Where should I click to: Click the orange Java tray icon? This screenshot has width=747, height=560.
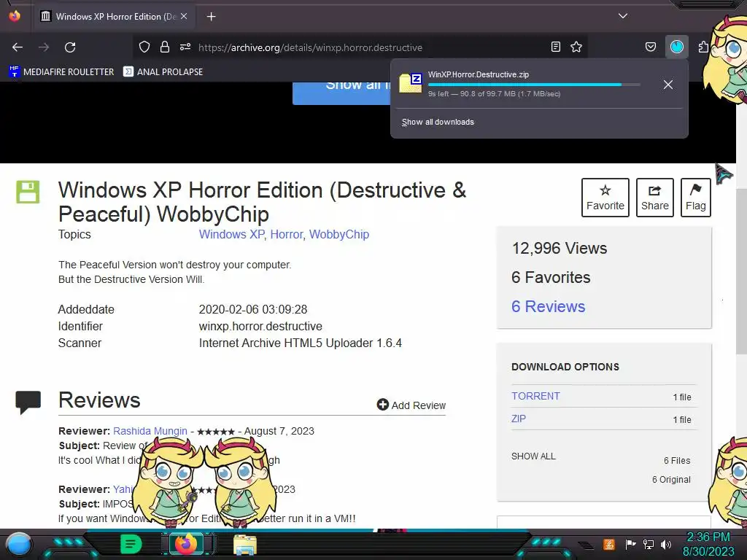point(609,544)
